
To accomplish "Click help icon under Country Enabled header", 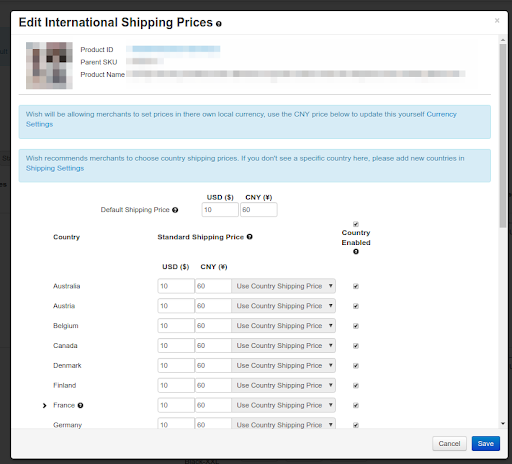I will click(356, 252).
